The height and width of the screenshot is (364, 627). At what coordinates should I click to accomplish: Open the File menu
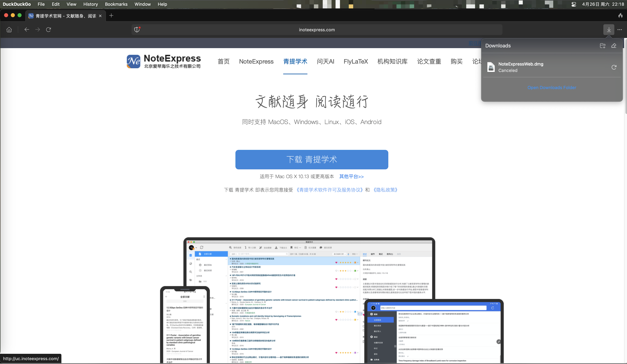tap(41, 4)
